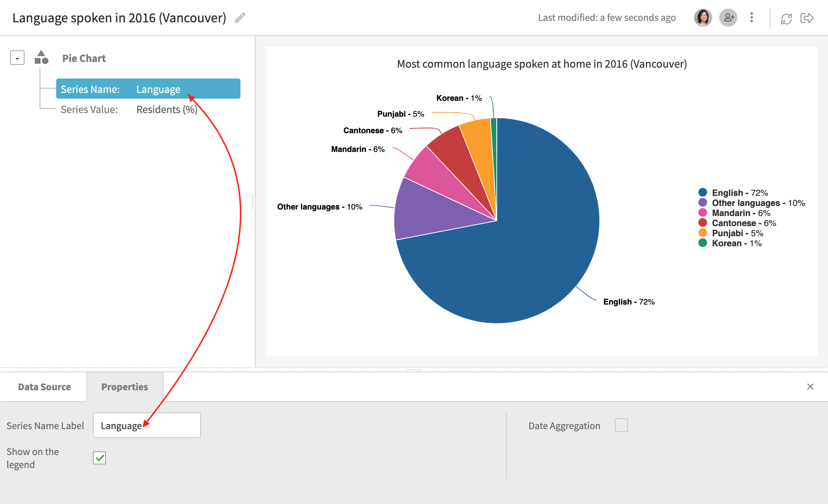
Task: Edit the title with the pencil icon
Action: point(240,17)
